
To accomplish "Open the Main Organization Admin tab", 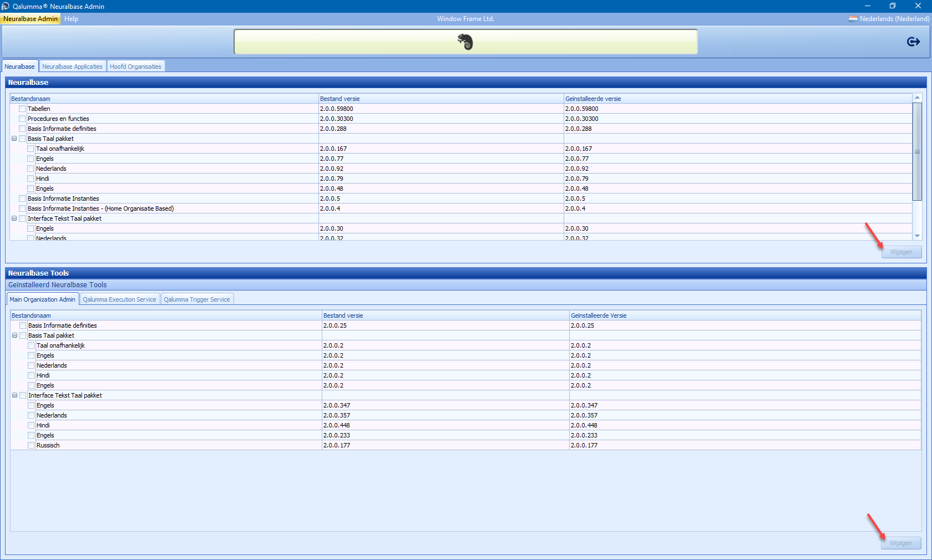I will pyautogui.click(x=43, y=299).
